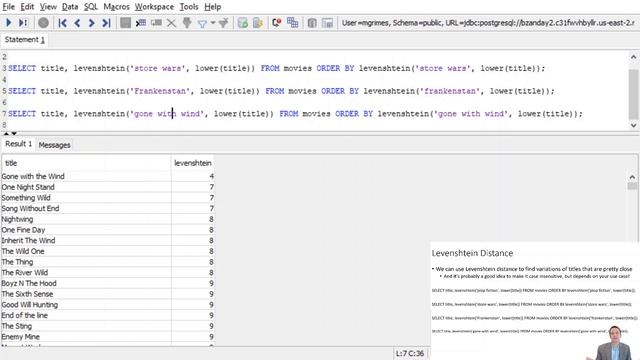Select the Statement 1 tab
The image size is (640, 360).
pyautogui.click(x=24, y=40)
